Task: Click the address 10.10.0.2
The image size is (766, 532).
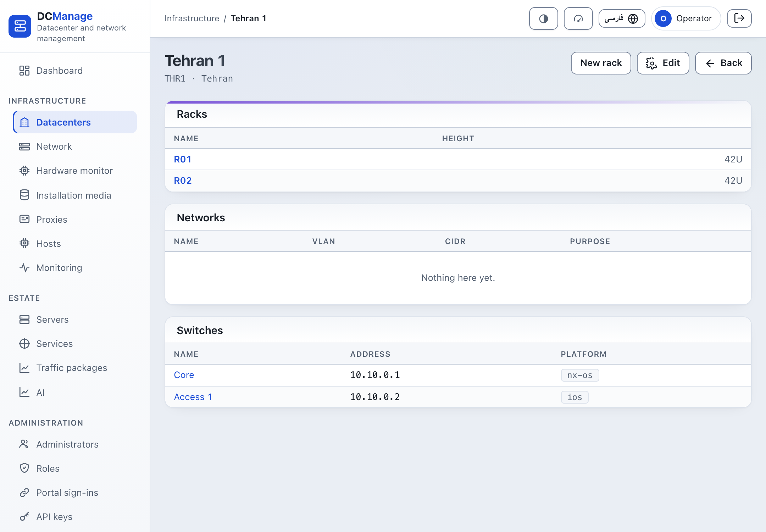Action: [x=375, y=397]
